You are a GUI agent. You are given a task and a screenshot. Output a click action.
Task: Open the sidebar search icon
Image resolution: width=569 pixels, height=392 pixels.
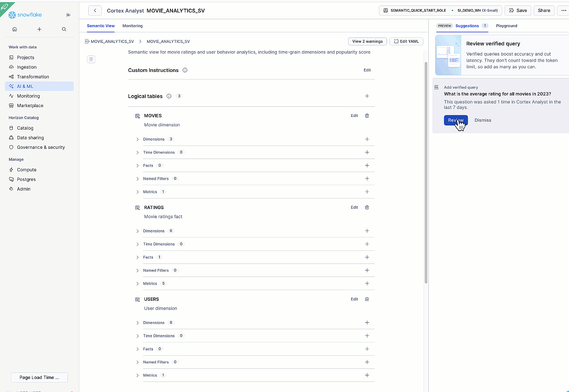click(x=64, y=29)
